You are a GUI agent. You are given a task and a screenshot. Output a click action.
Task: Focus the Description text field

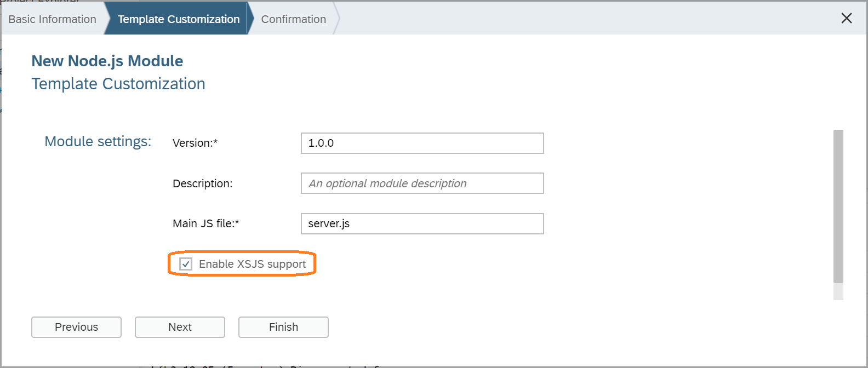pos(422,183)
